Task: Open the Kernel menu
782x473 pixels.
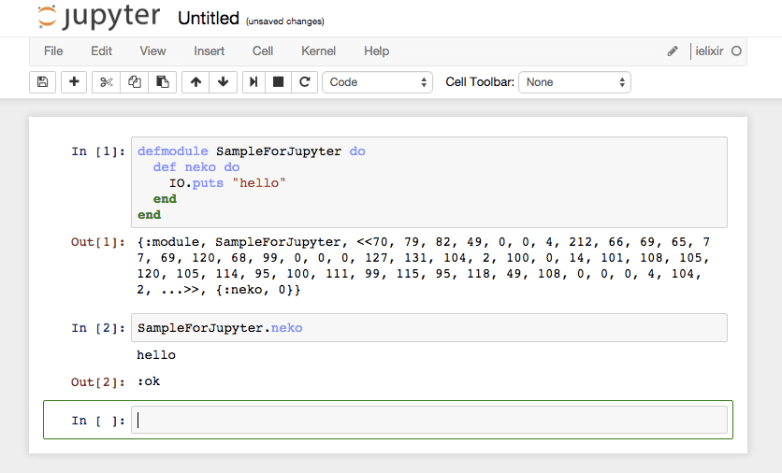Action: click(x=318, y=51)
